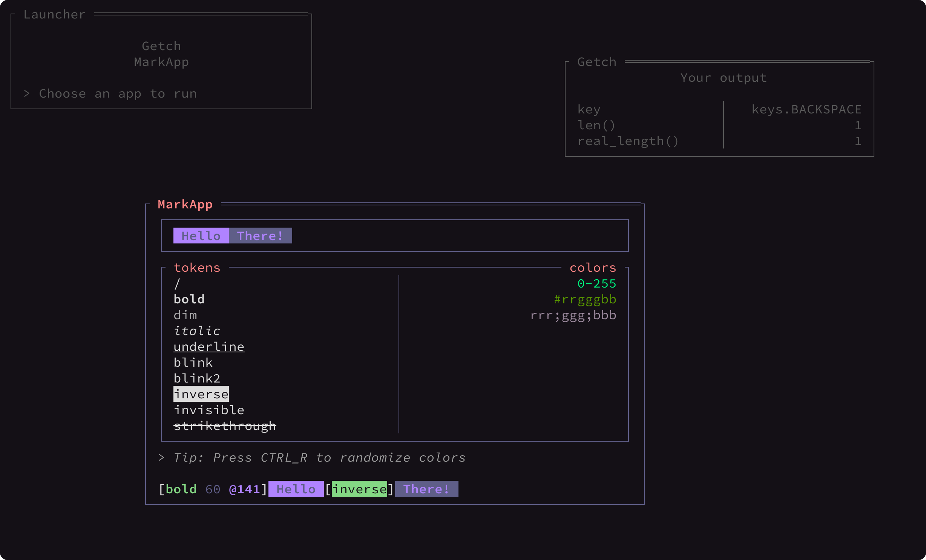This screenshot has height=560, width=926.
Task: Pick the 0-255 color format
Action: pos(596,283)
